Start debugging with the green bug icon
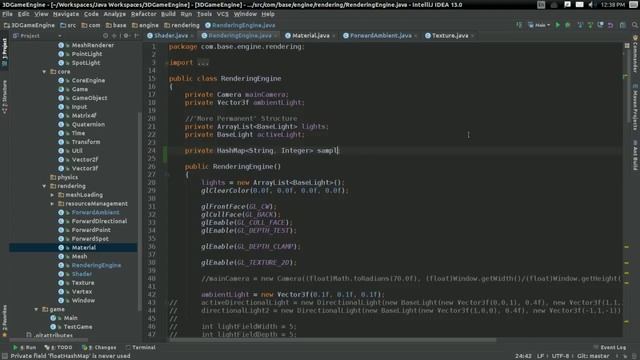Screen dimensions: 640x360 click(567, 25)
